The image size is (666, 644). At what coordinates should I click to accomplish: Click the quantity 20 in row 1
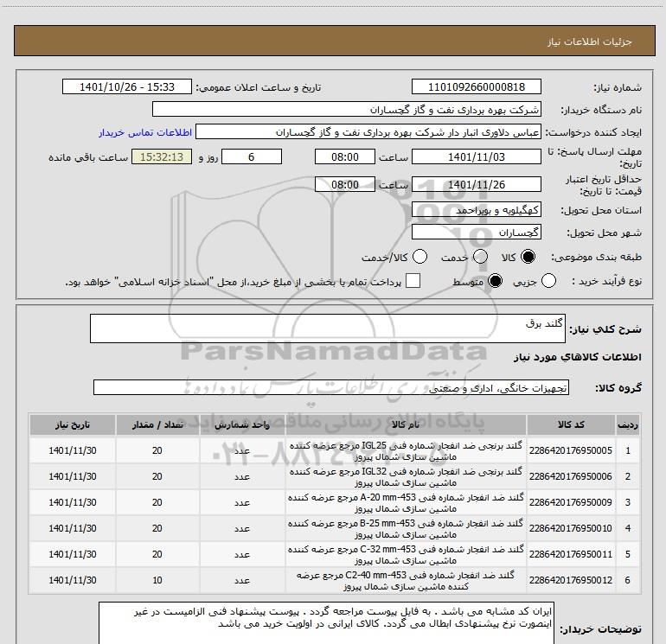pos(157,451)
